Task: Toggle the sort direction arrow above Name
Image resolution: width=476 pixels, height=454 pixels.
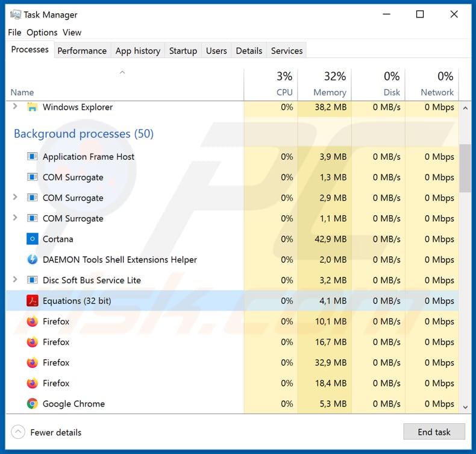Action: (x=122, y=72)
